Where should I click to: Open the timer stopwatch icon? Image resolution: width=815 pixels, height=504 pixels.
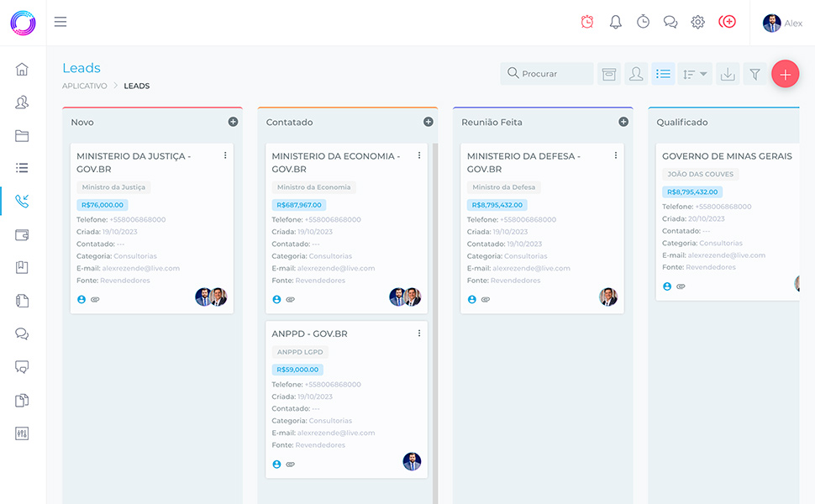pyautogui.click(x=643, y=22)
